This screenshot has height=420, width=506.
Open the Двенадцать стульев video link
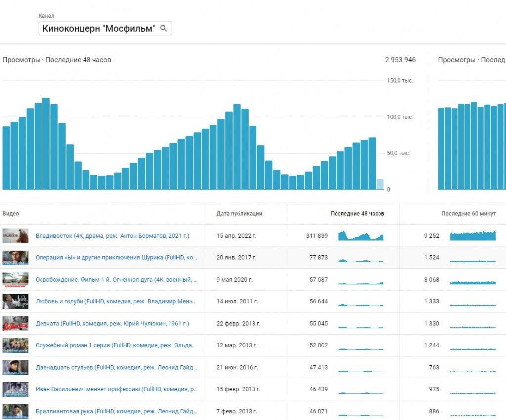tap(116, 368)
